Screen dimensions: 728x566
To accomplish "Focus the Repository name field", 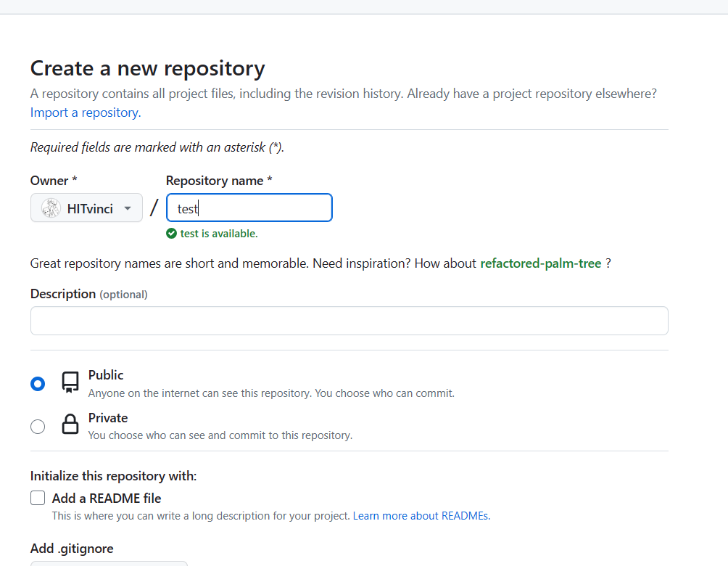I will (x=249, y=208).
